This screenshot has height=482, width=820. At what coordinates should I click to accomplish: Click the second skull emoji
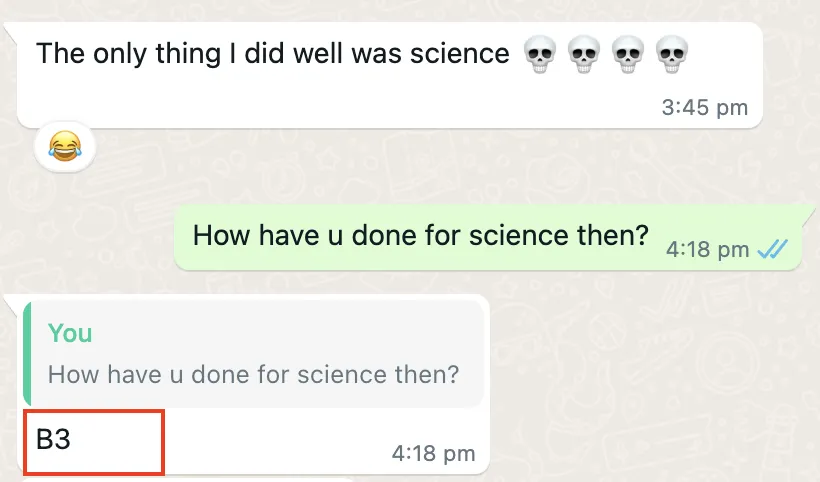[583, 54]
